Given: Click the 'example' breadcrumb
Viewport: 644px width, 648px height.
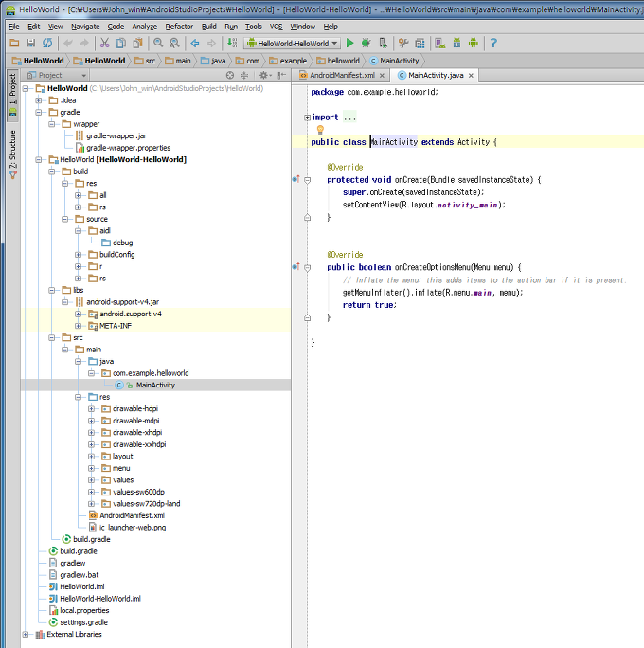Looking at the screenshot, I should (x=288, y=61).
